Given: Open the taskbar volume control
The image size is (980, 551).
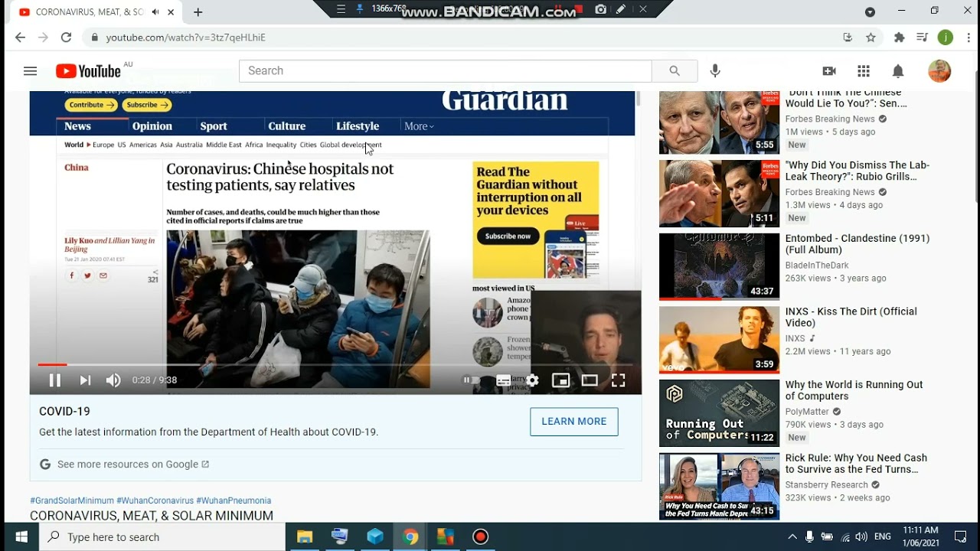Looking at the screenshot, I should [x=861, y=537].
